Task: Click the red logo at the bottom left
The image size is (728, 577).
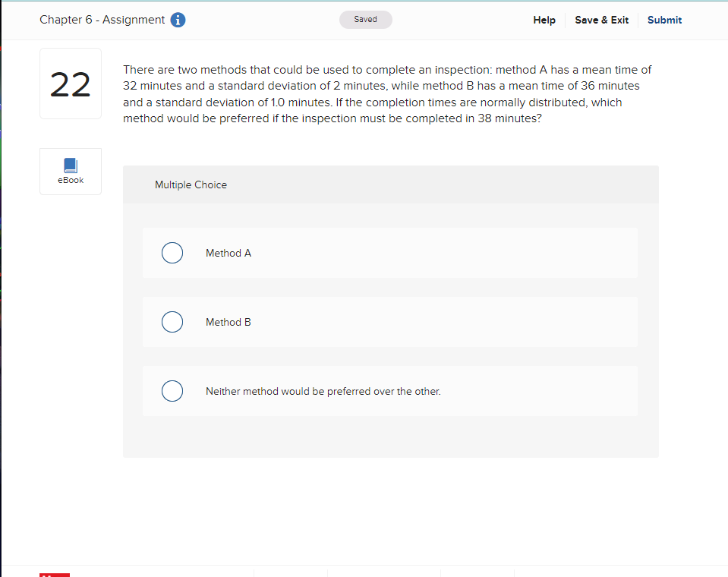Action: pos(54,575)
